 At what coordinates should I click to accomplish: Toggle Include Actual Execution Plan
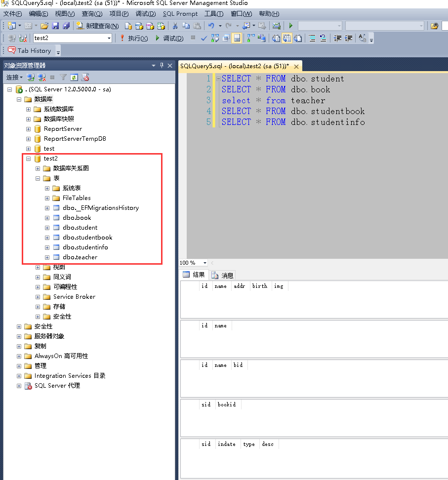[x=251, y=38]
